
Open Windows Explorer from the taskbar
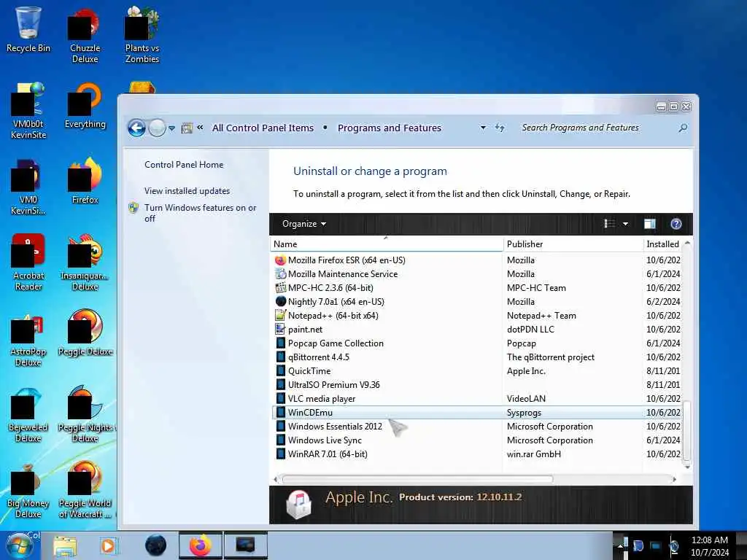pyautogui.click(x=65, y=545)
